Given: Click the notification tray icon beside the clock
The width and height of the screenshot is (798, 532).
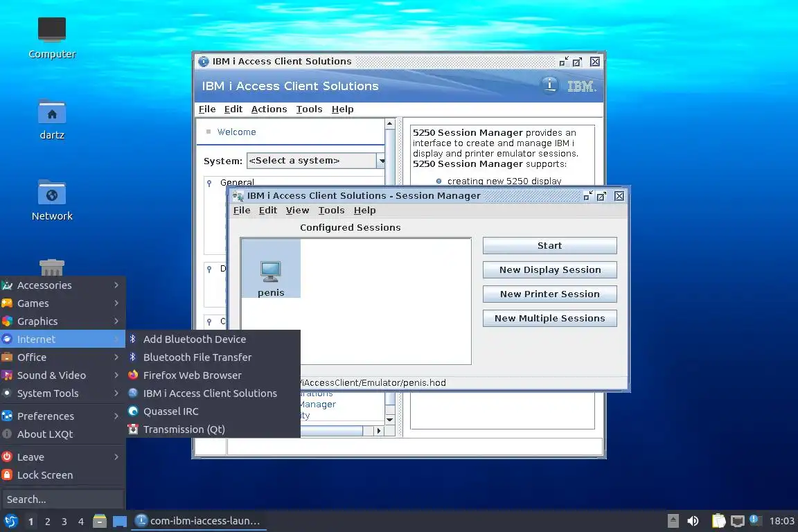Looking at the screenshot, I should click(755, 520).
